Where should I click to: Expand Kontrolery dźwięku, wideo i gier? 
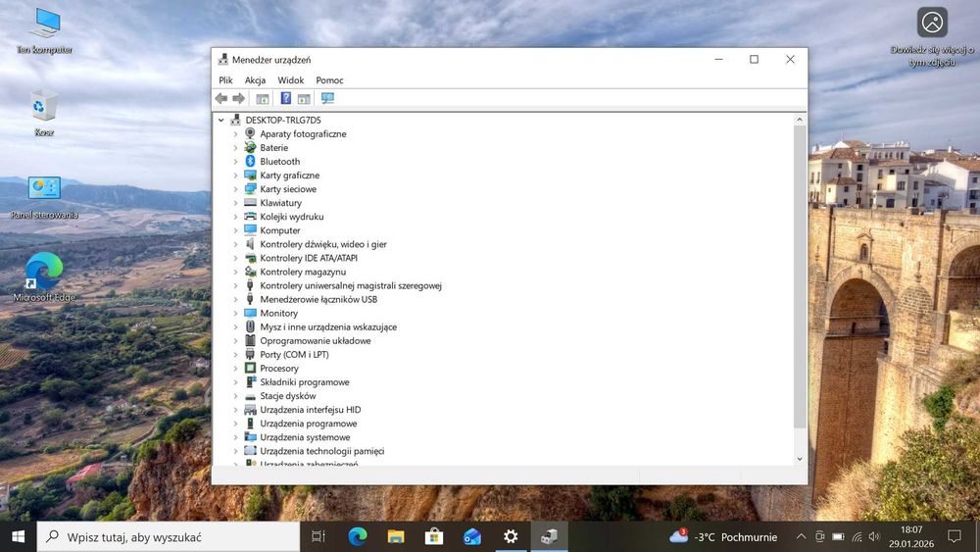point(235,244)
